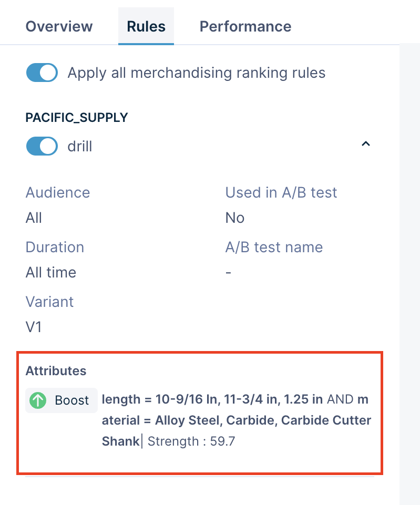Screen dimensions: 420x505
Task: Click the Strength : 59.7 value
Action: [x=191, y=441]
